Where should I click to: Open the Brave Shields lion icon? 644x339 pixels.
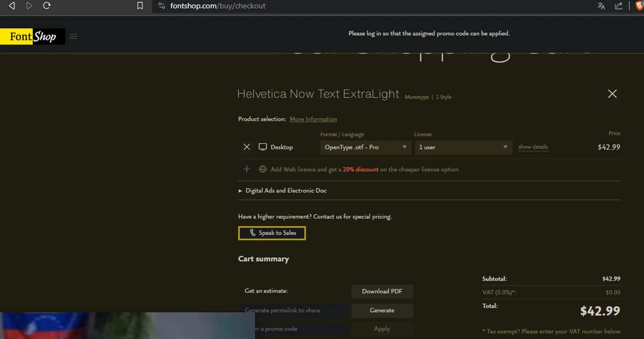(639, 6)
